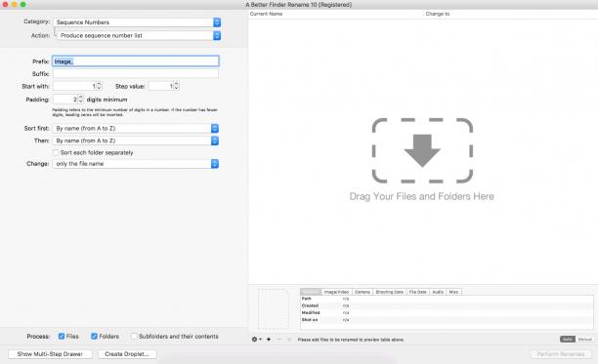Click the 'digits minimum' label
Viewport: 598px width, 364px height.
pyautogui.click(x=107, y=100)
